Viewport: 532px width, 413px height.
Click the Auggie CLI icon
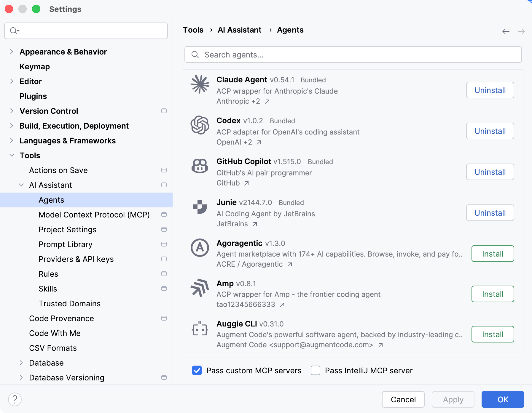[x=200, y=328]
